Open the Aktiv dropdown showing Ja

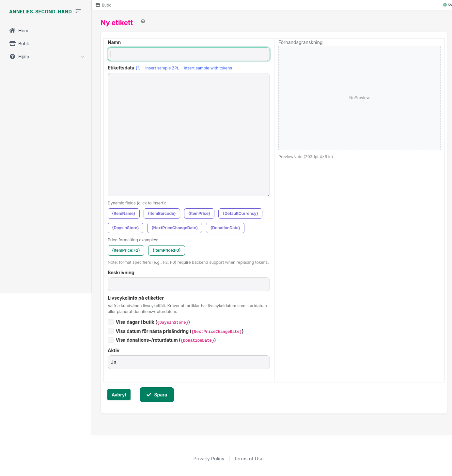[189, 362]
